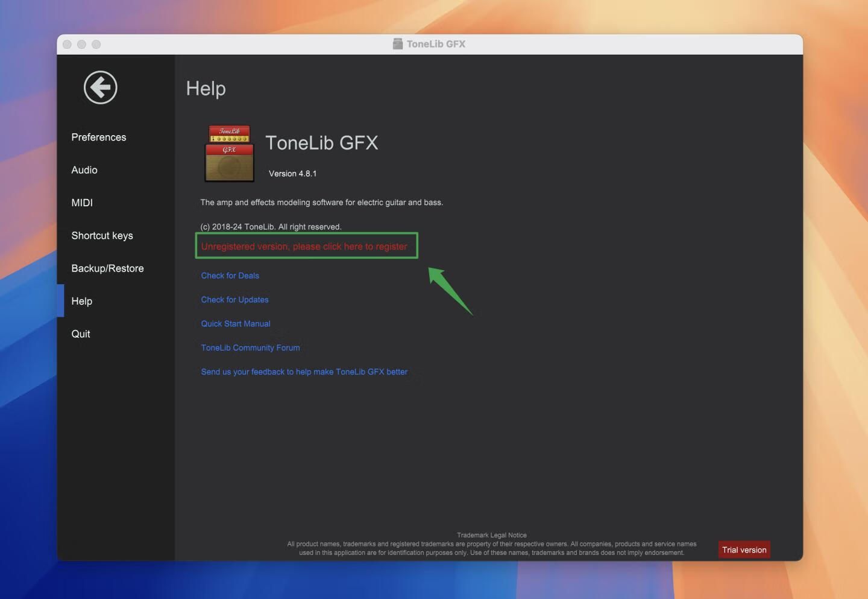The height and width of the screenshot is (599, 868).
Task: Click the Help page heading
Action: [206, 88]
